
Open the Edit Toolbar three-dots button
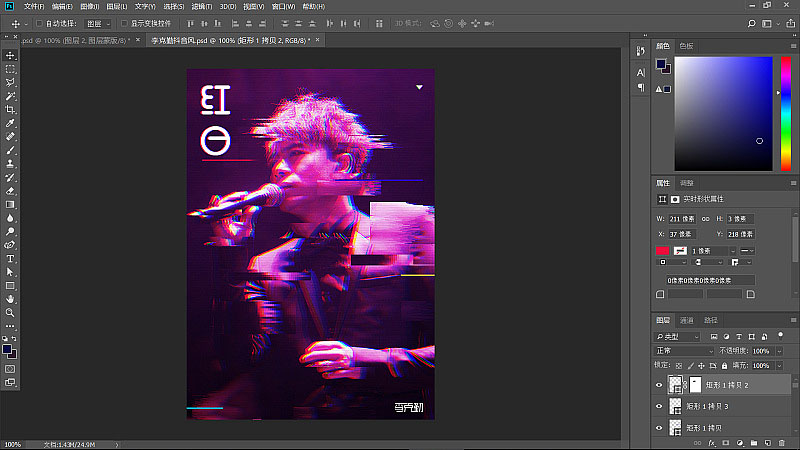click(x=10, y=326)
